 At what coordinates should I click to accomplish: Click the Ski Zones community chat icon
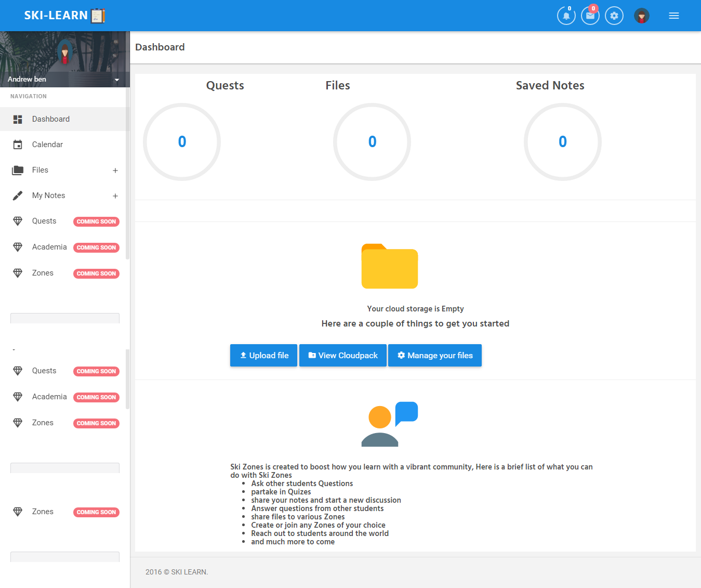[389, 424]
